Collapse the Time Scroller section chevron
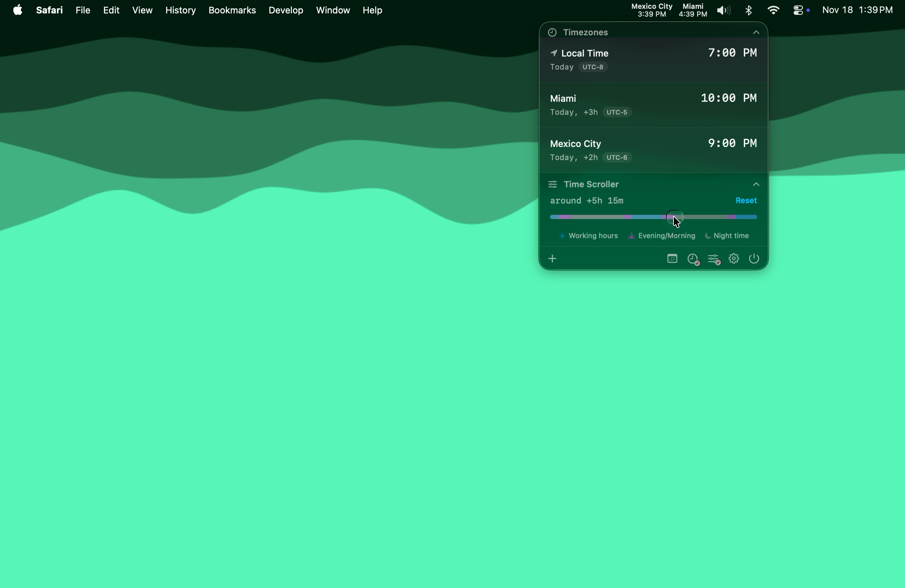 (x=756, y=184)
